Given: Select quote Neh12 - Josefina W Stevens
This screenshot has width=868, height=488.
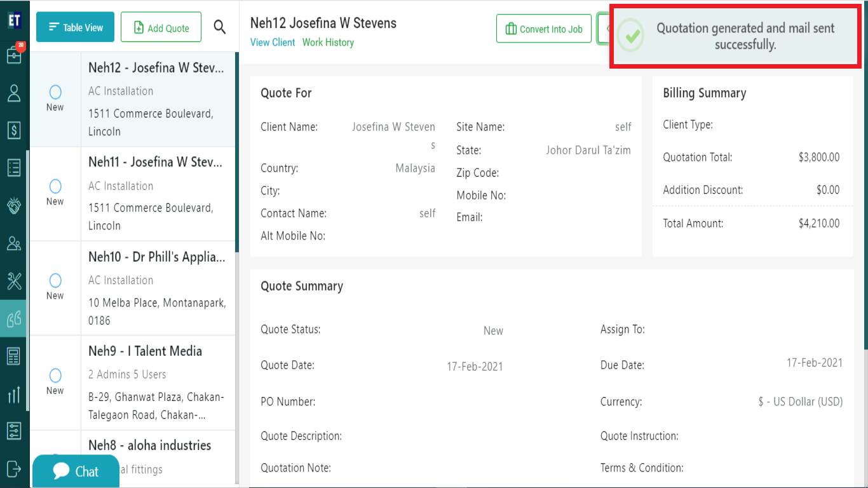Looking at the screenshot, I should point(133,100).
